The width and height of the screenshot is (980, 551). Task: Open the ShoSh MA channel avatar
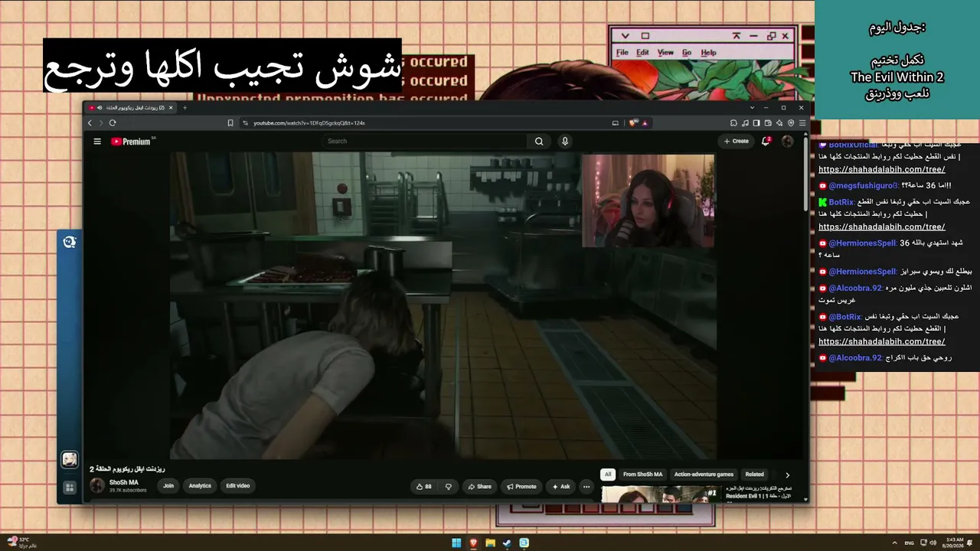pos(97,486)
